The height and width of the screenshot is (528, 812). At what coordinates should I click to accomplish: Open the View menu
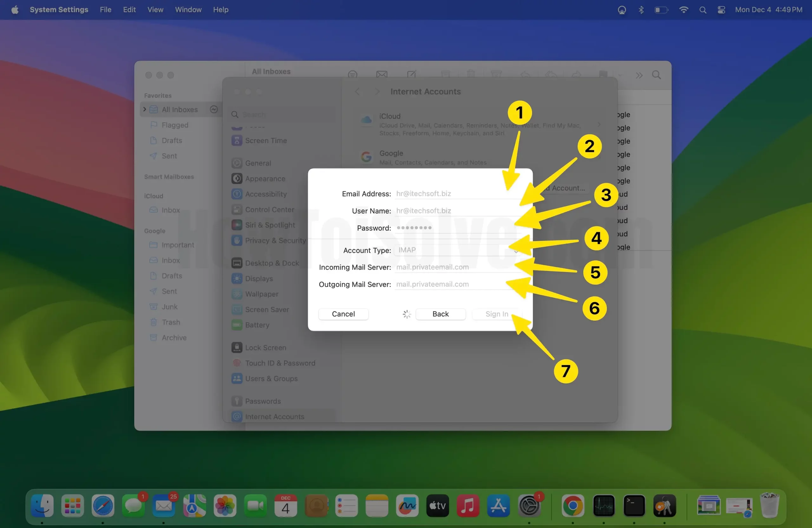pyautogui.click(x=155, y=10)
